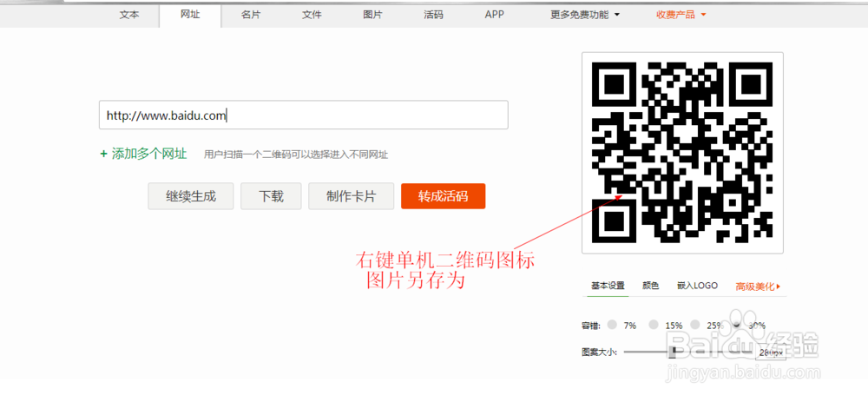The image size is (868, 402).
Task: Select the 网址 tab
Action: point(190,15)
